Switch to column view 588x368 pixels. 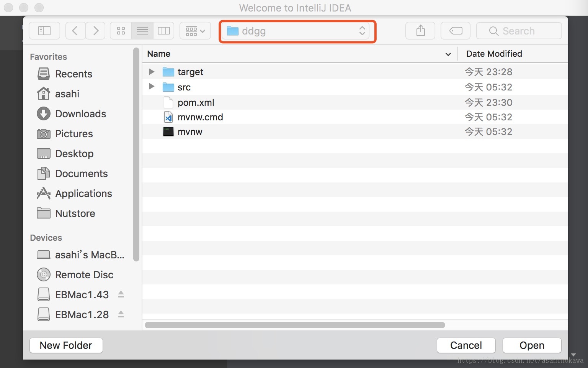point(164,31)
